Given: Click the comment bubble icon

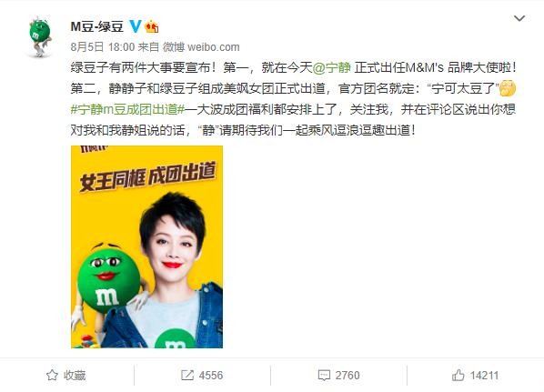Looking at the screenshot, I should coord(324,376).
